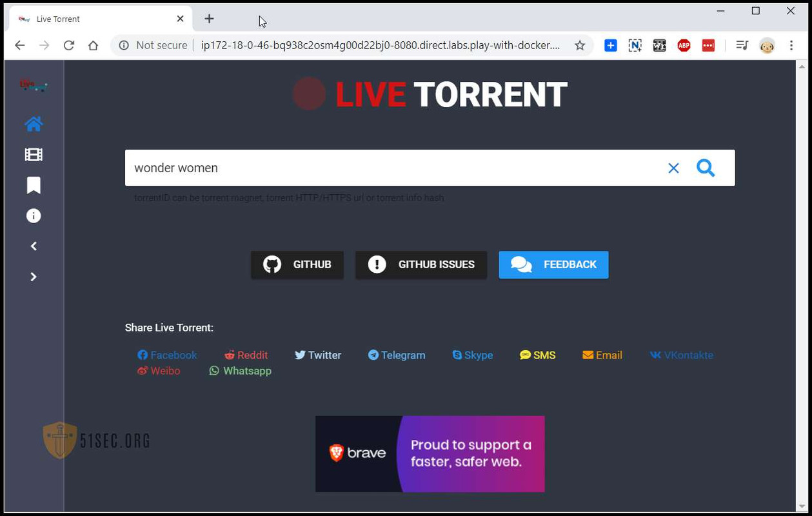
Task: Click the browser home icon
Action: tap(93, 45)
